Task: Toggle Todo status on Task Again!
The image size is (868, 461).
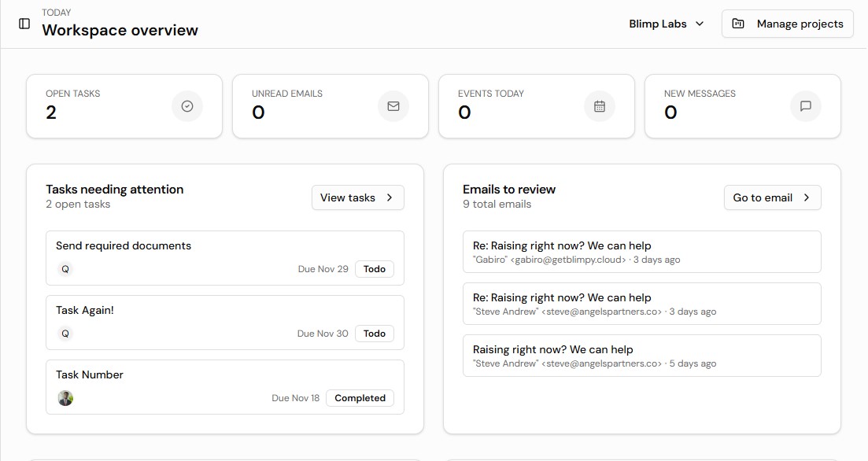Action: pos(374,333)
